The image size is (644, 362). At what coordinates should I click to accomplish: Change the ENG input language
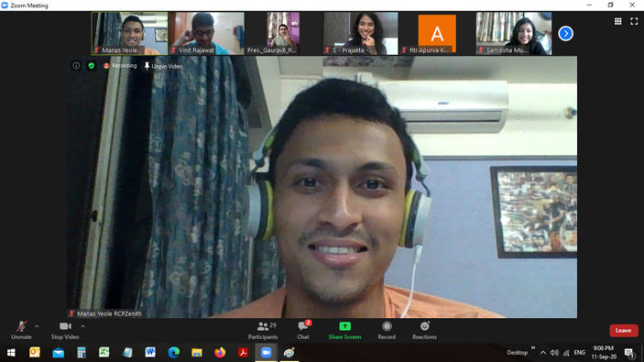580,353
